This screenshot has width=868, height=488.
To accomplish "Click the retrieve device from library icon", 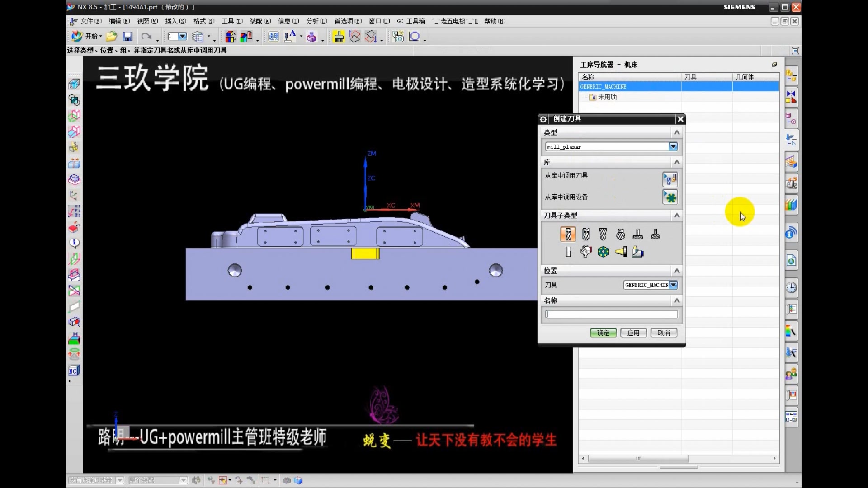I will point(670,197).
